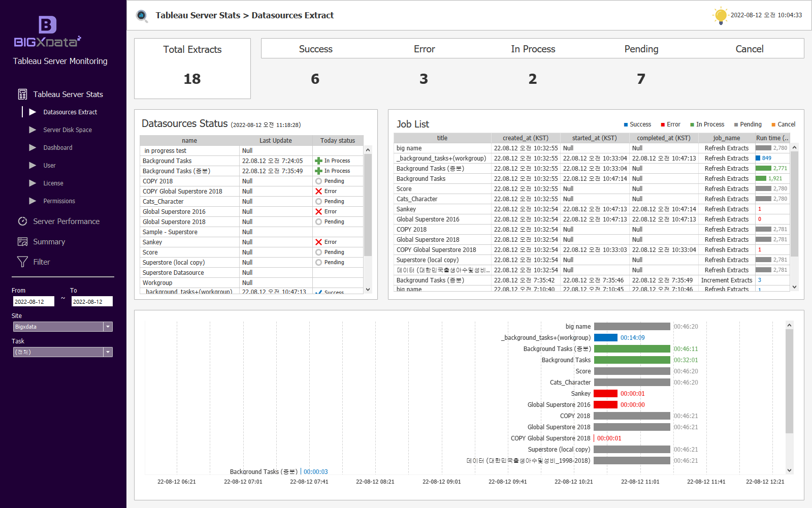Click the Success summary header
This screenshot has width=812, height=508.
[x=315, y=49]
